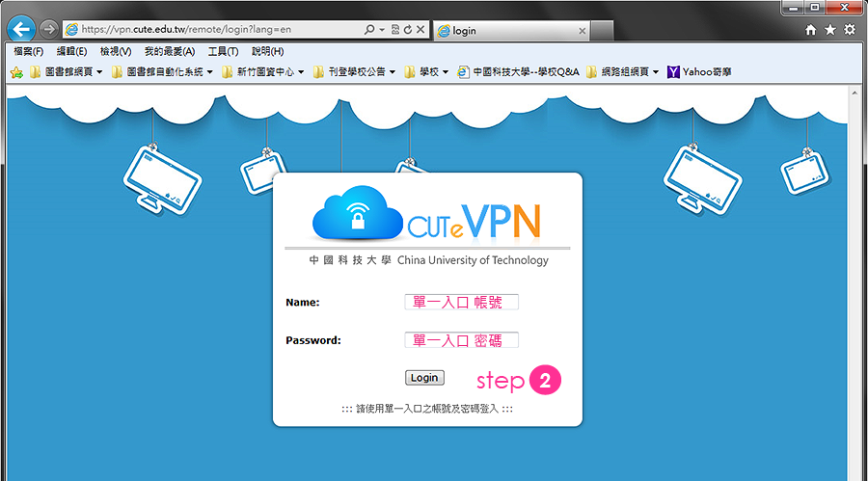868x481 pixels.
Task: Click the Name input field
Action: pos(461,303)
